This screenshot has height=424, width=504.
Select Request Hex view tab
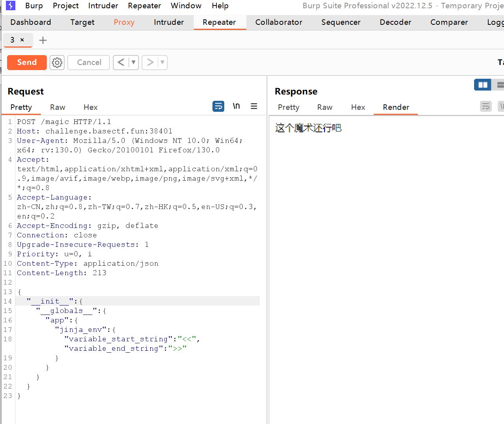tap(90, 107)
